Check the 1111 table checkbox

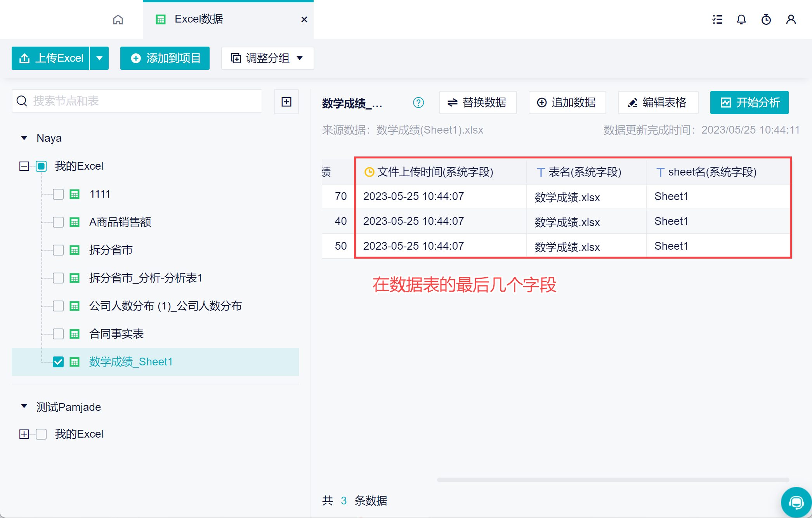point(58,194)
